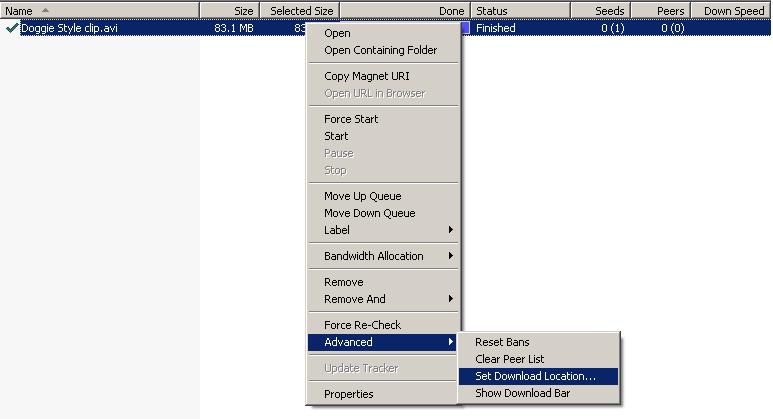Sort by the Size column header

tap(229, 11)
